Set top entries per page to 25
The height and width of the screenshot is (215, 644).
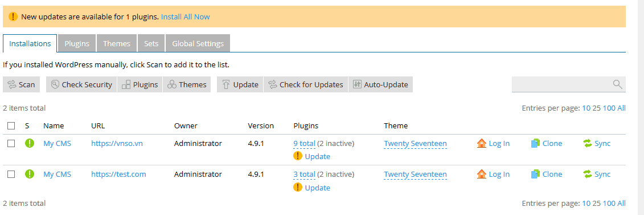pos(596,108)
